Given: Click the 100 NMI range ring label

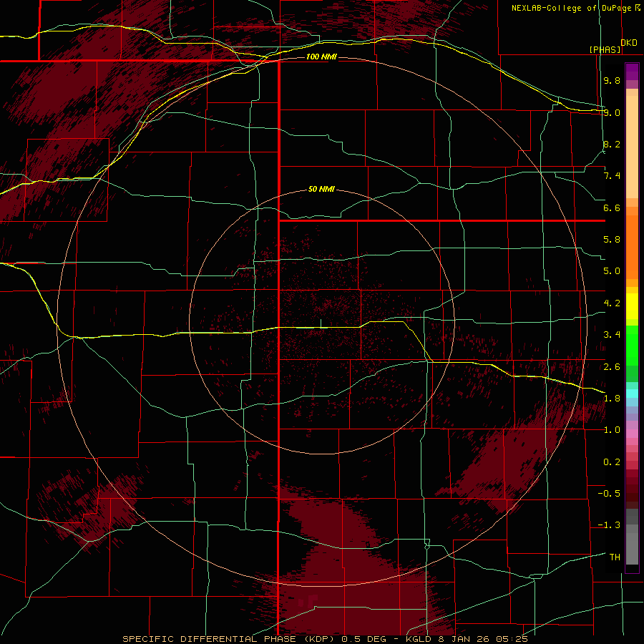Looking at the screenshot, I should [321, 57].
